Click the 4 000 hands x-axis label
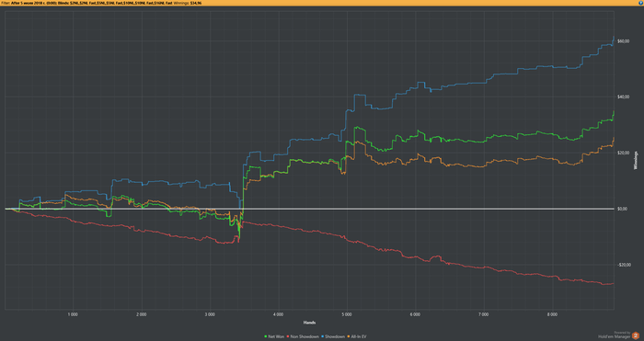This screenshot has height=341, width=644. tap(278, 314)
